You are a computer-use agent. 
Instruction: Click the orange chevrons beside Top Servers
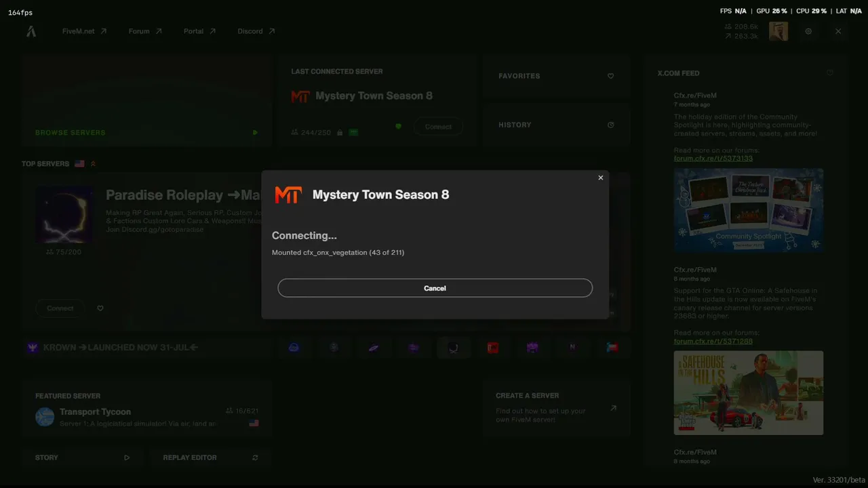(93, 164)
